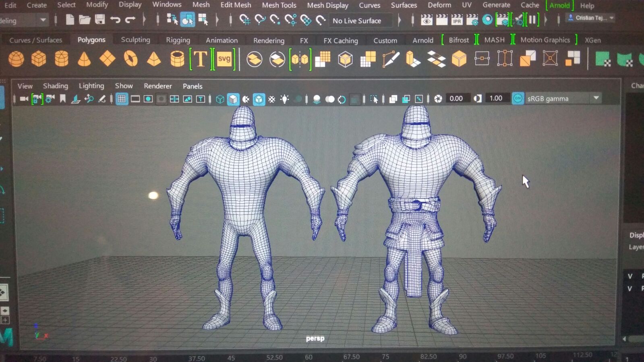Expand the toolbar section after No Live Surface
This screenshot has height=362, width=644.
399,20
